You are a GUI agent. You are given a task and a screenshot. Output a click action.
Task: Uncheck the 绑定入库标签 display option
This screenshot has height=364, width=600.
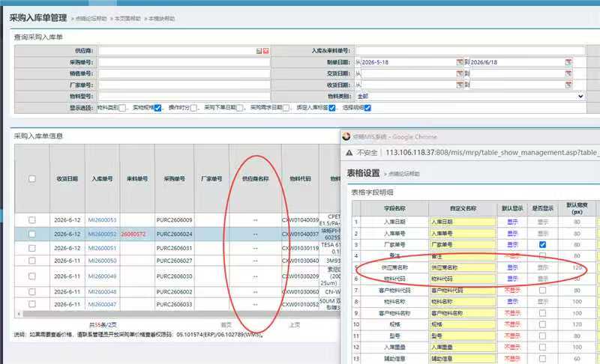click(x=331, y=108)
